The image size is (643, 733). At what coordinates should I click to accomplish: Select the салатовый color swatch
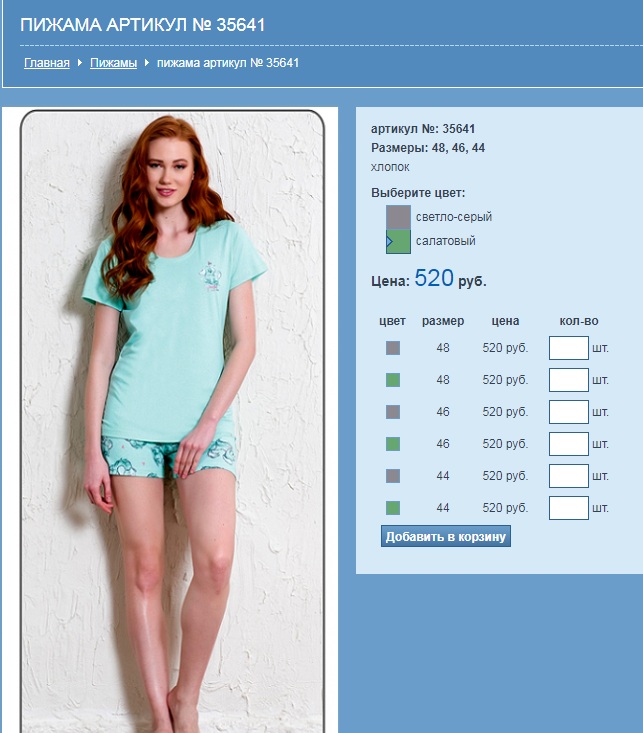pos(398,241)
